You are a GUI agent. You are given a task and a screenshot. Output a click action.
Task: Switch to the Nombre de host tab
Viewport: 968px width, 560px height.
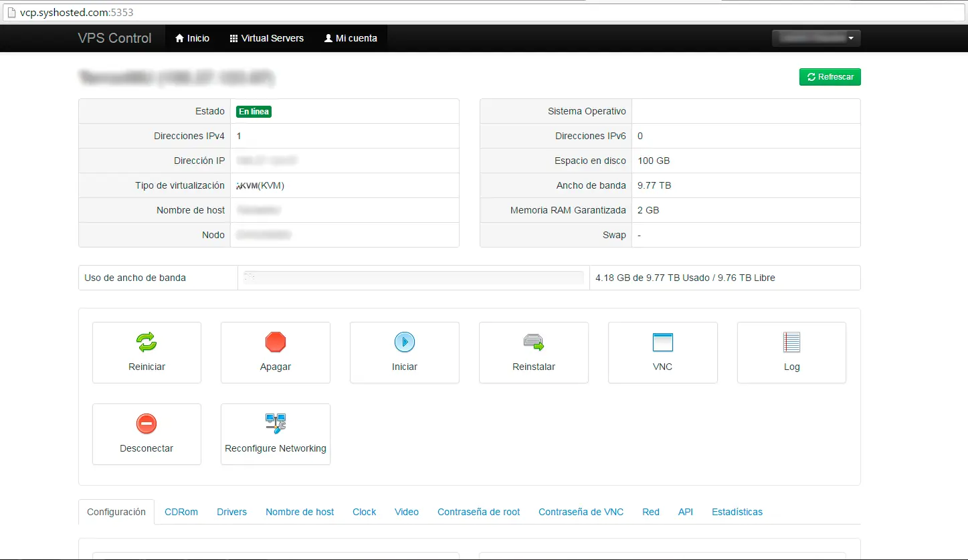point(300,512)
